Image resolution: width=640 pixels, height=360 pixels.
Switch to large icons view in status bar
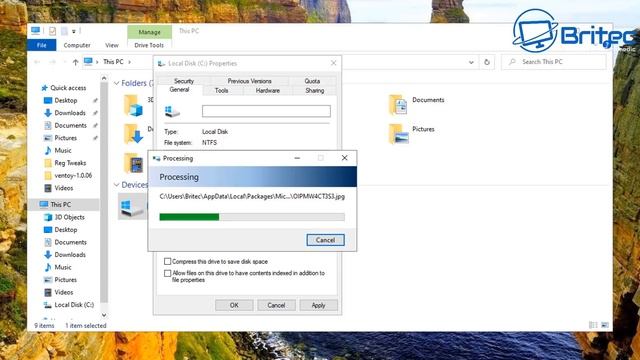605,325
